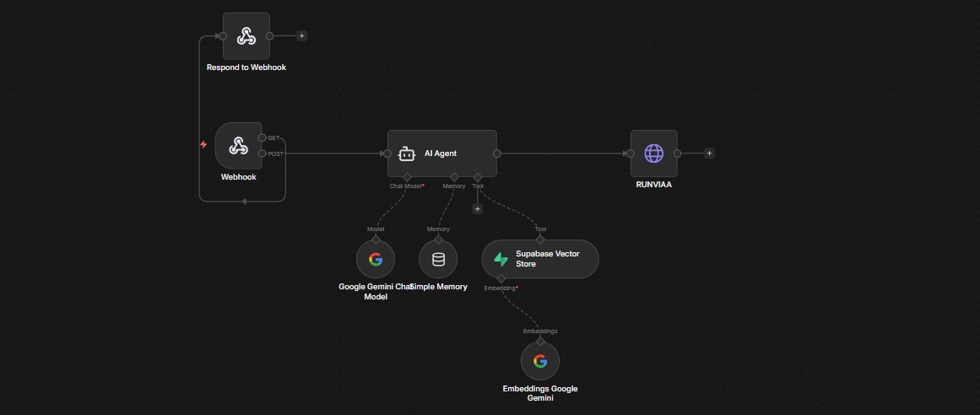The width and height of the screenshot is (980, 415).
Task: Click the Supabase Embedding diamond connector
Action: [501, 278]
